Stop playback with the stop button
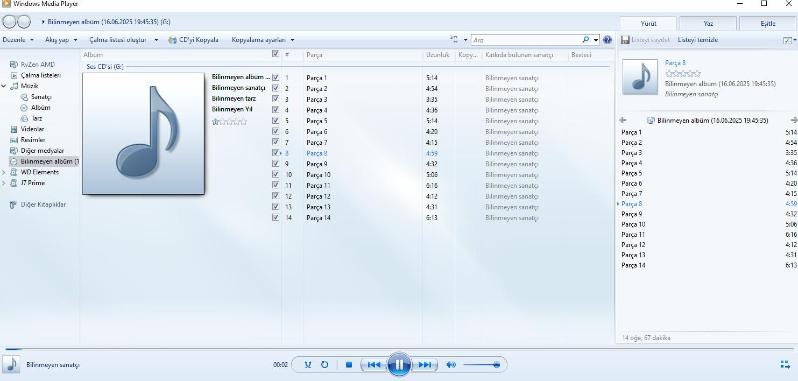 (x=349, y=365)
